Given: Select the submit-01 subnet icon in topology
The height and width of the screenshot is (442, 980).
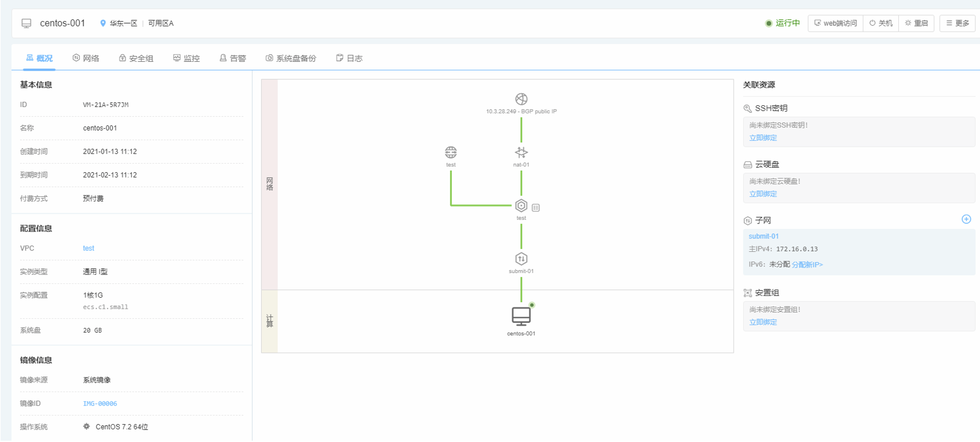Looking at the screenshot, I should tap(521, 259).
